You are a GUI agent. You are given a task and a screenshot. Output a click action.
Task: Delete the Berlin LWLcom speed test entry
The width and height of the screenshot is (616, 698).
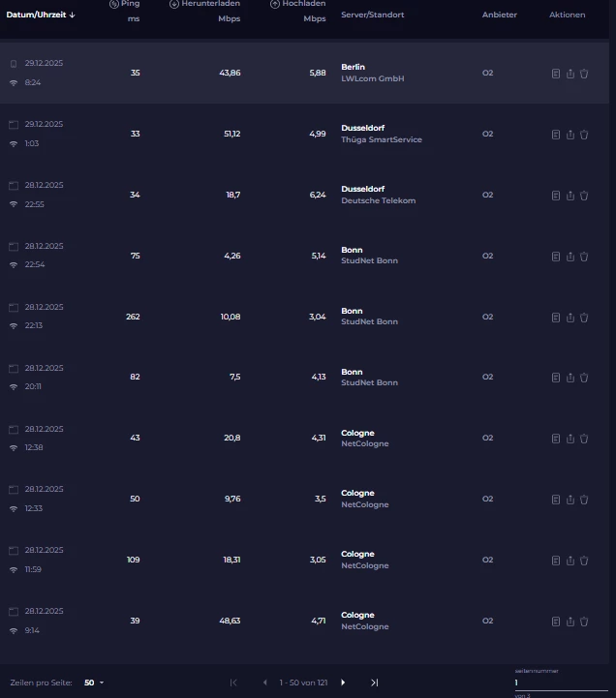tap(584, 74)
